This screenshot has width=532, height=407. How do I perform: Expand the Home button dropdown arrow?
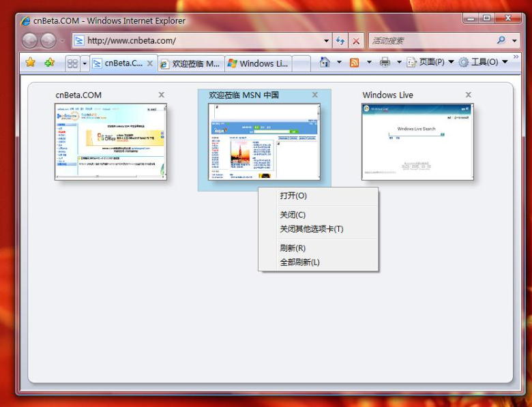(x=339, y=62)
